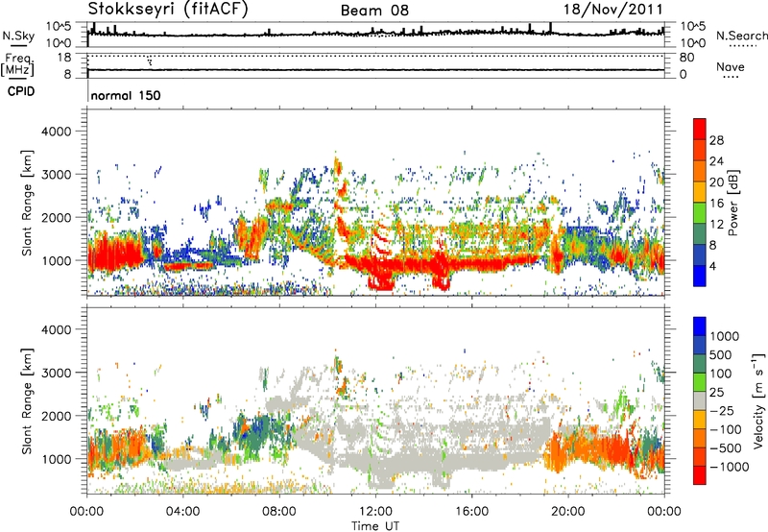Image resolution: width=768 pixels, height=532 pixels.
Task: Click the "10^0" tick beside N.Search
Action: pos(692,43)
